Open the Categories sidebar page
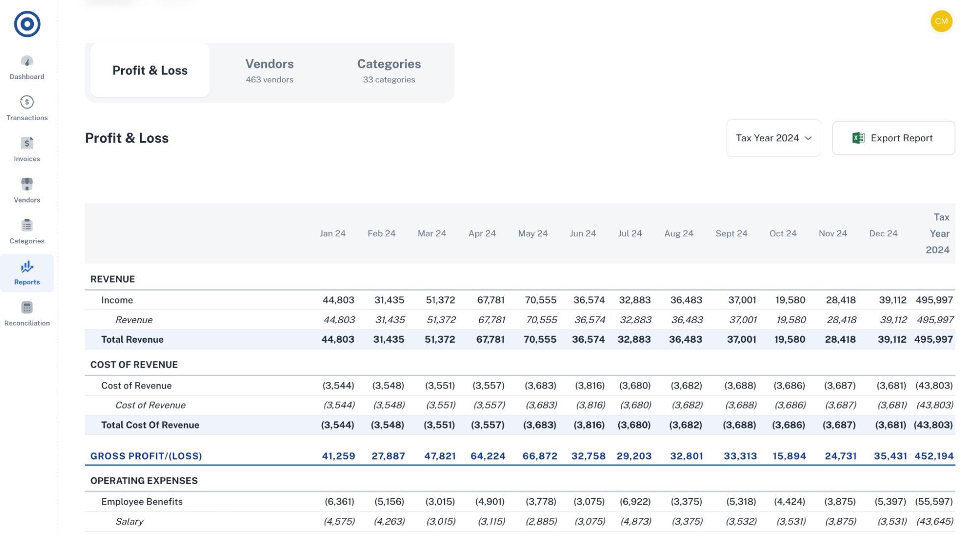Screen dimensions: 980x535 pyautogui.click(x=27, y=231)
